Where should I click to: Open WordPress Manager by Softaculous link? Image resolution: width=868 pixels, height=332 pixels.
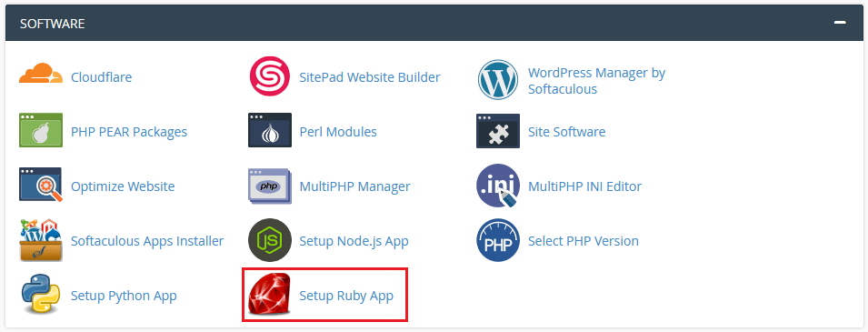coord(597,81)
